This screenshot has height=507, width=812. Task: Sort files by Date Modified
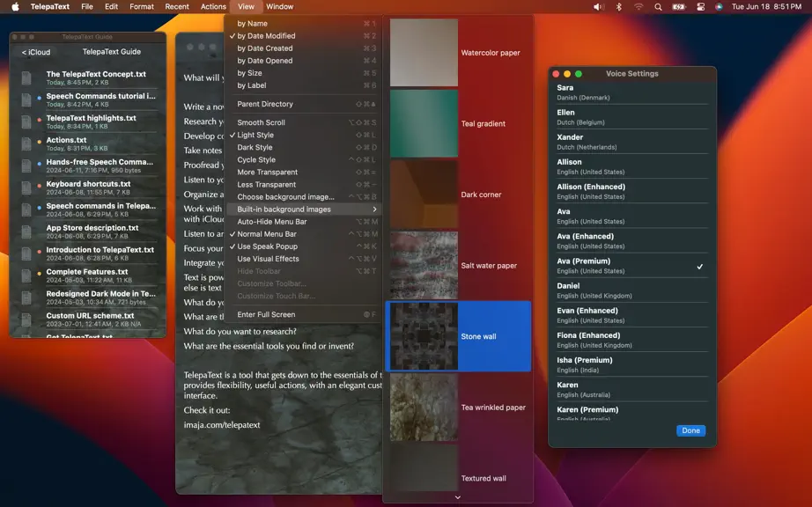(303, 36)
